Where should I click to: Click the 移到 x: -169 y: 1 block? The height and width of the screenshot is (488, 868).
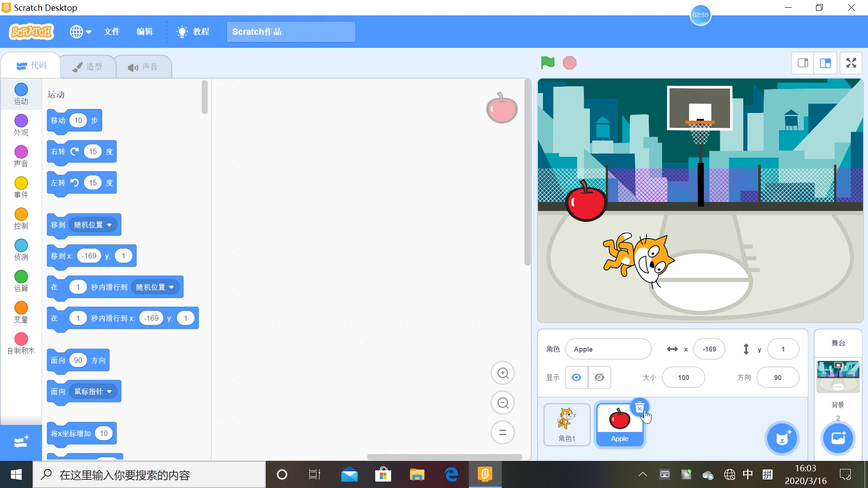(92, 256)
